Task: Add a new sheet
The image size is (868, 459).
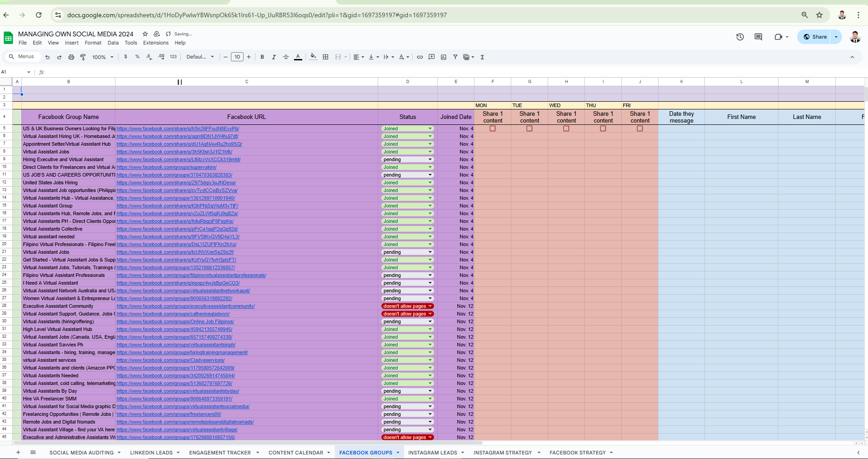Action: point(18,452)
